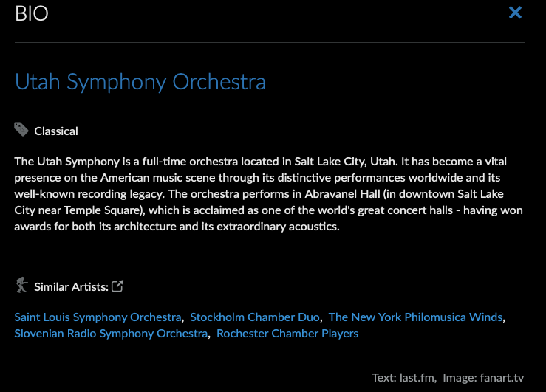Viewport: 546px width, 392px height.
Task: Click the BIO panel heading
Action: point(31,13)
